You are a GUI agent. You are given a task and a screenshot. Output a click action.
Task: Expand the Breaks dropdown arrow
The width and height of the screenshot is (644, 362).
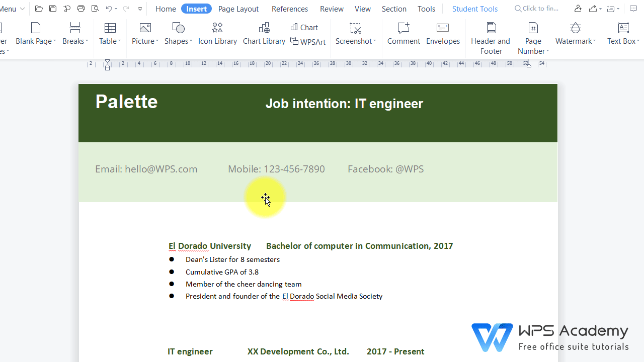[x=87, y=41]
